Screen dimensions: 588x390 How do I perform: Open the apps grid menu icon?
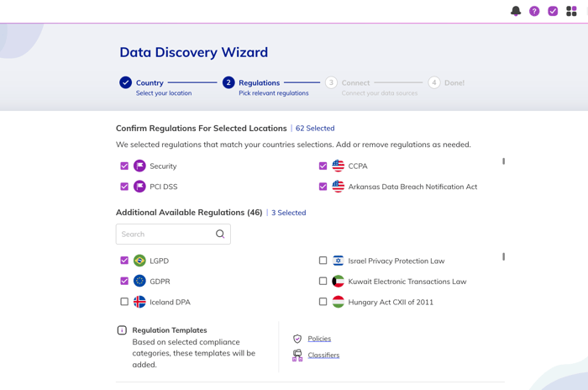coord(571,11)
